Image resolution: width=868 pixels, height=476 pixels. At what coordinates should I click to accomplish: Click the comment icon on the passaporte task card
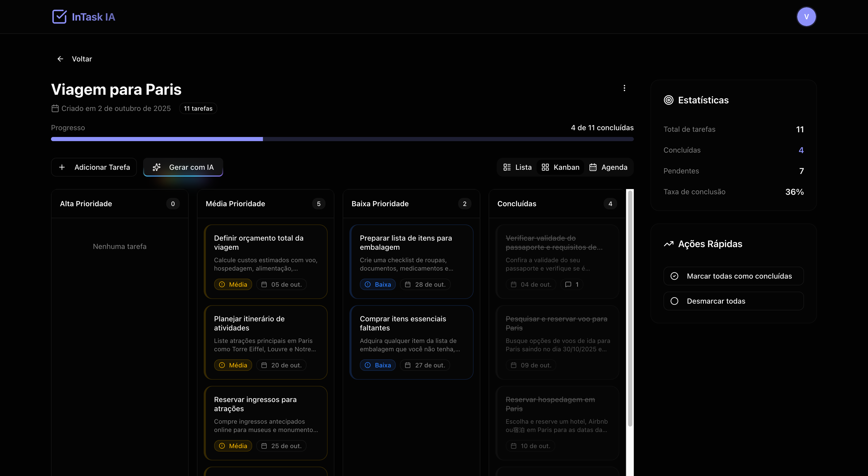(x=568, y=285)
